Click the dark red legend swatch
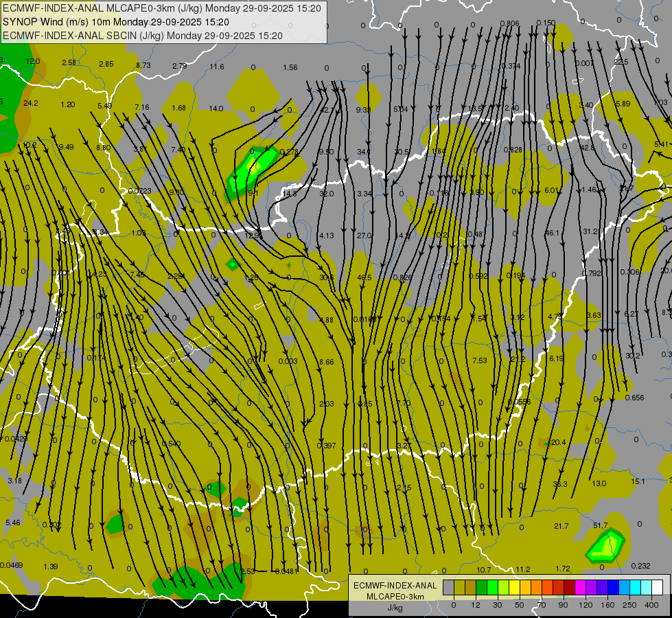The image size is (672, 618). pyautogui.click(x=569, y=587)
